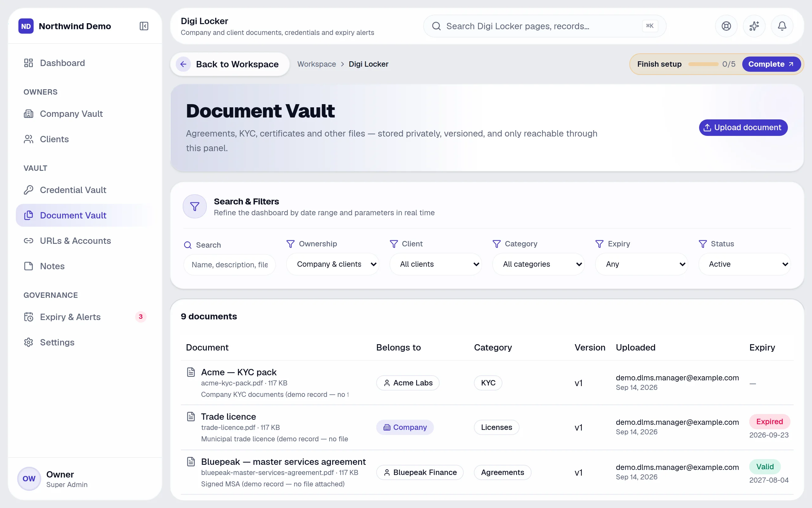
Task: Collapse the sidebar panel icon
Action: pos(144,26)
